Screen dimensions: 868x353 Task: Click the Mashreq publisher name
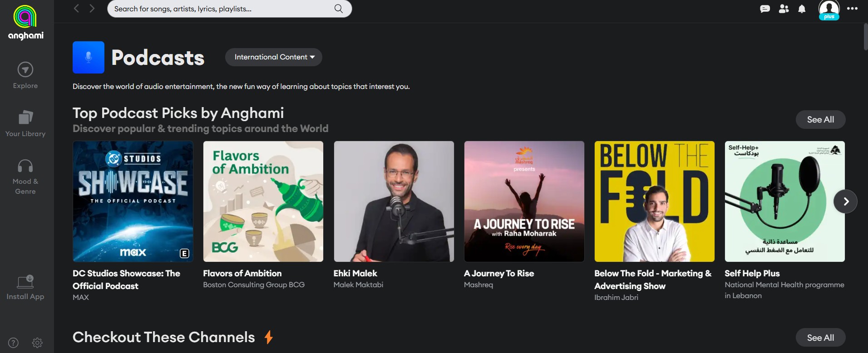click(x=478, y=284)
